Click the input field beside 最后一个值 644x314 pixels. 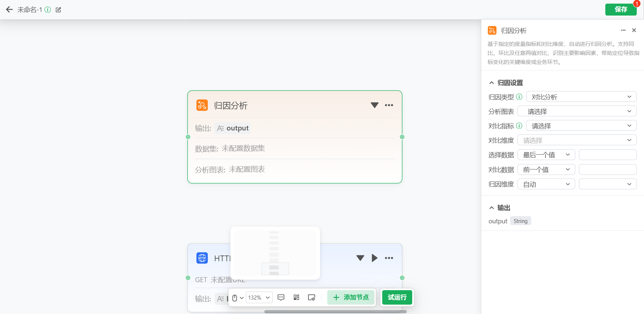(607, 155)
